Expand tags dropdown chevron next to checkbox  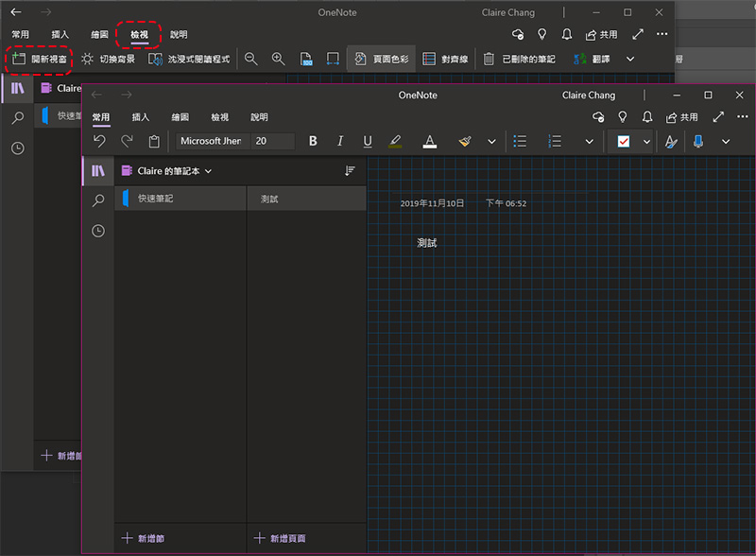(x=646, y=142)
